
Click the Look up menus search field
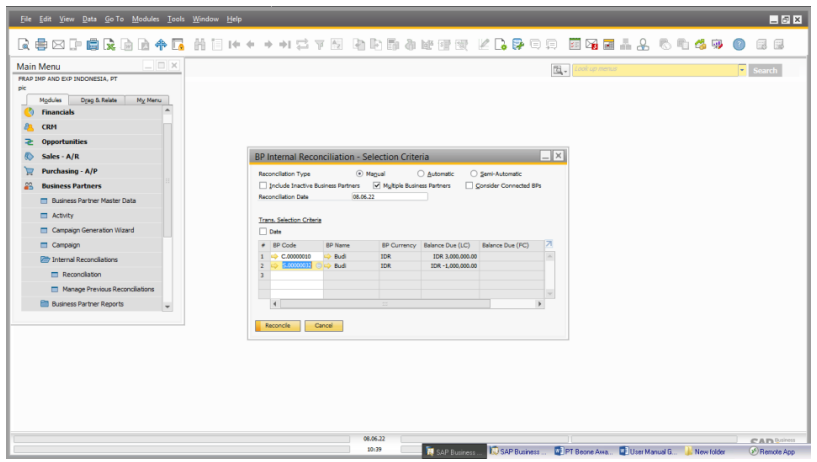[655, 70]
